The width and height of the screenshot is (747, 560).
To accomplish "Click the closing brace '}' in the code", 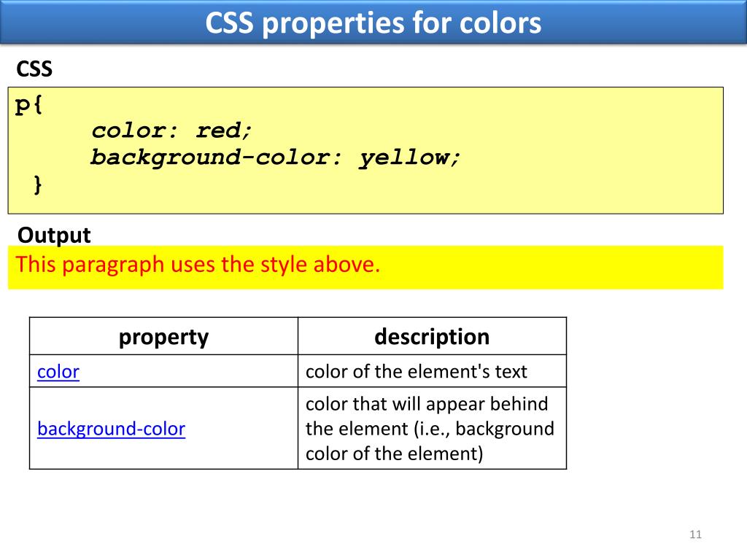I will point(38,184).
